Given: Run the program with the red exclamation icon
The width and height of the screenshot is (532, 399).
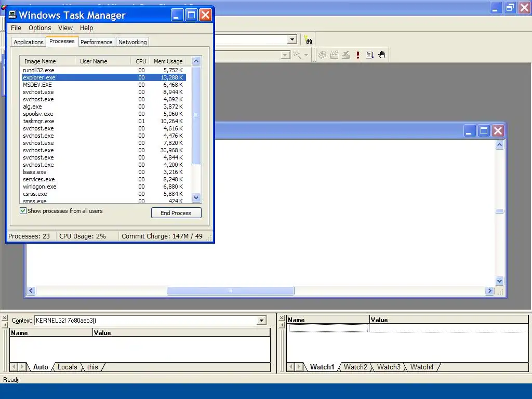Looking at the screenshot, I should pyautogui.click(x=357, y=55).
